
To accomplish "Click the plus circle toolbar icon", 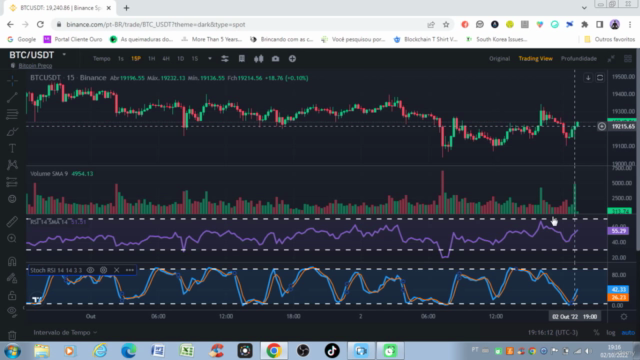I will (292, 59).
